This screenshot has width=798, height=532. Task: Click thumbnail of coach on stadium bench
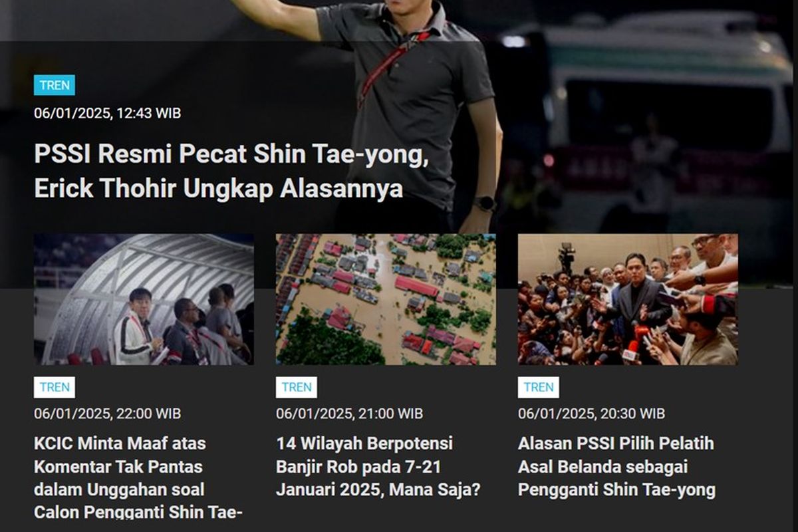(144, 299)
